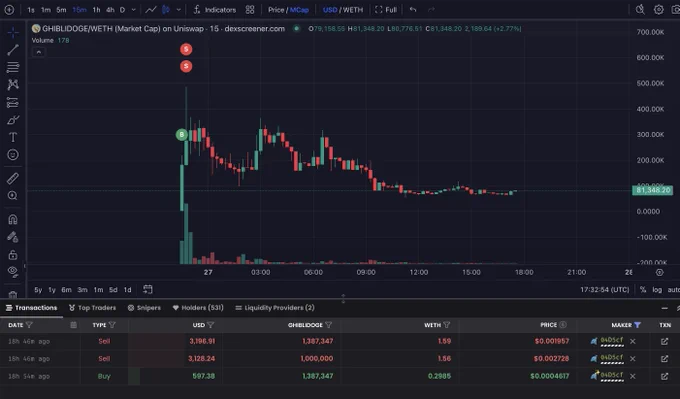Collapse the indicator legend chevron
Viewport: 680px width, 399px height.
[39, 52]
